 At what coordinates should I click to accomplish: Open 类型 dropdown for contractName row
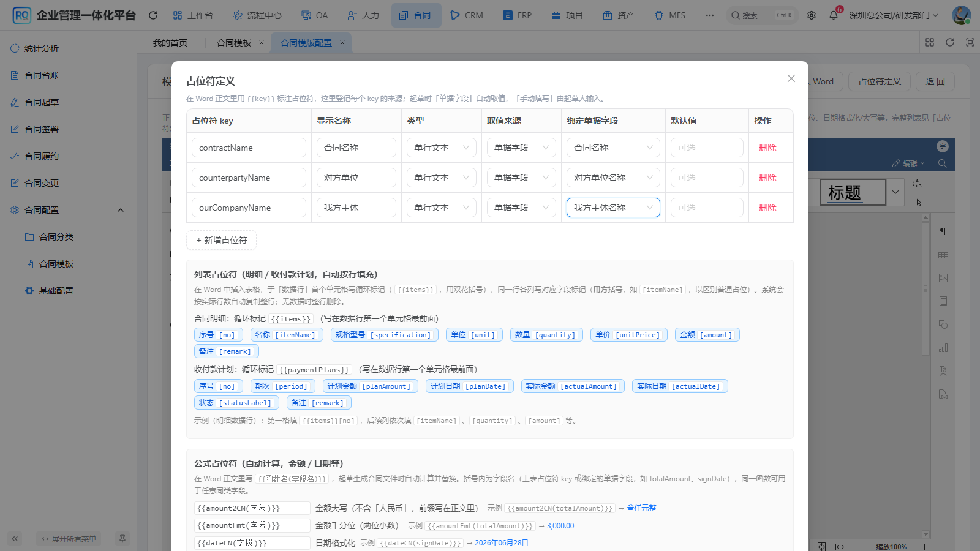coord(442,148)
